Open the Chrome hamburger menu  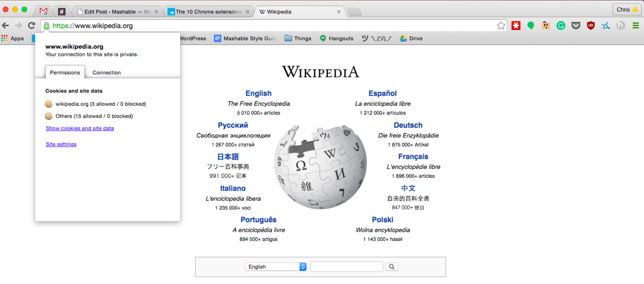point(635,25)
